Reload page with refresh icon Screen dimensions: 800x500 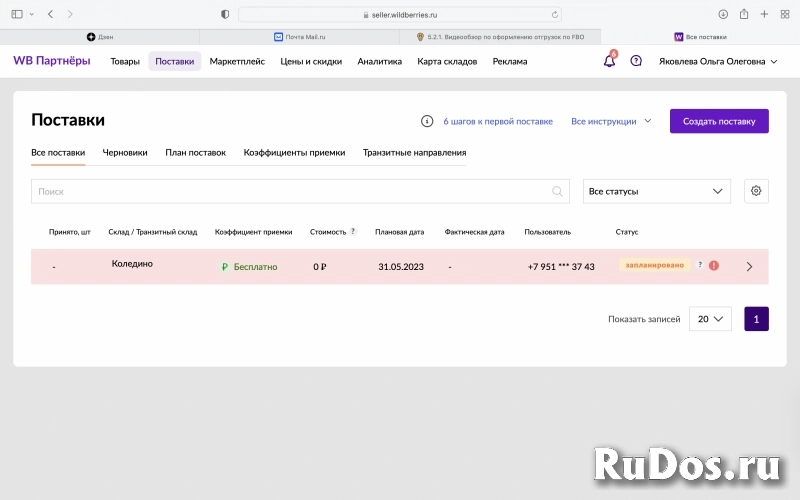555,15
